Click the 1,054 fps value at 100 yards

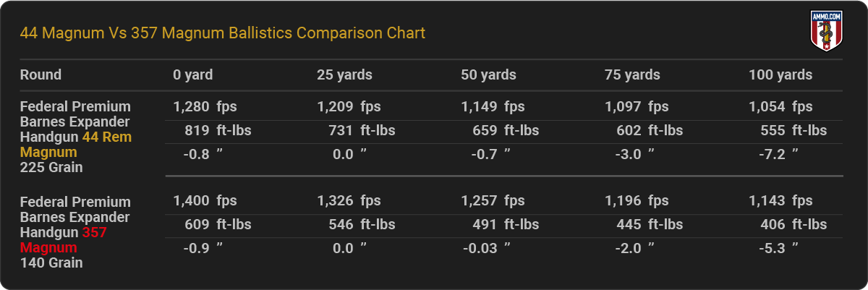coord(780,106)
